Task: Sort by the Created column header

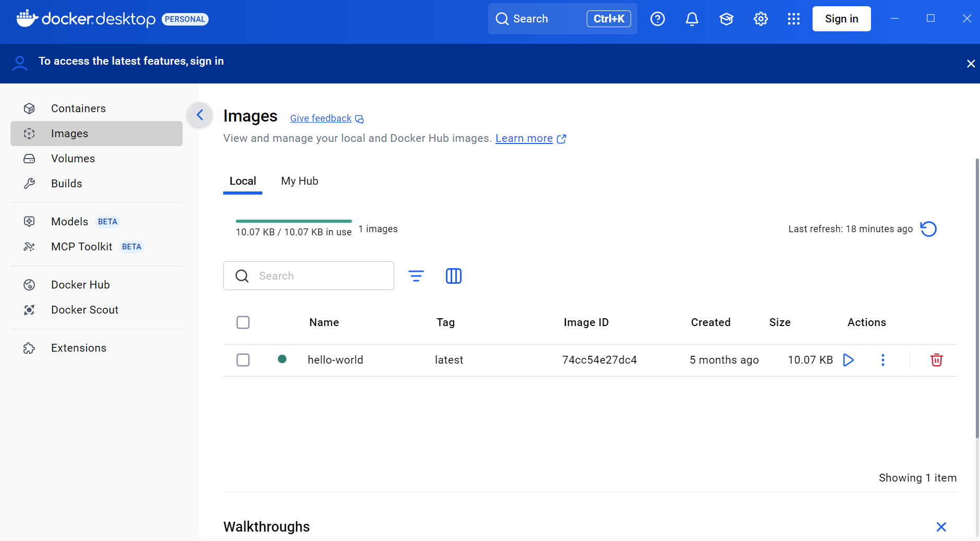Action: pyautogui.click(x=710, y=322)
